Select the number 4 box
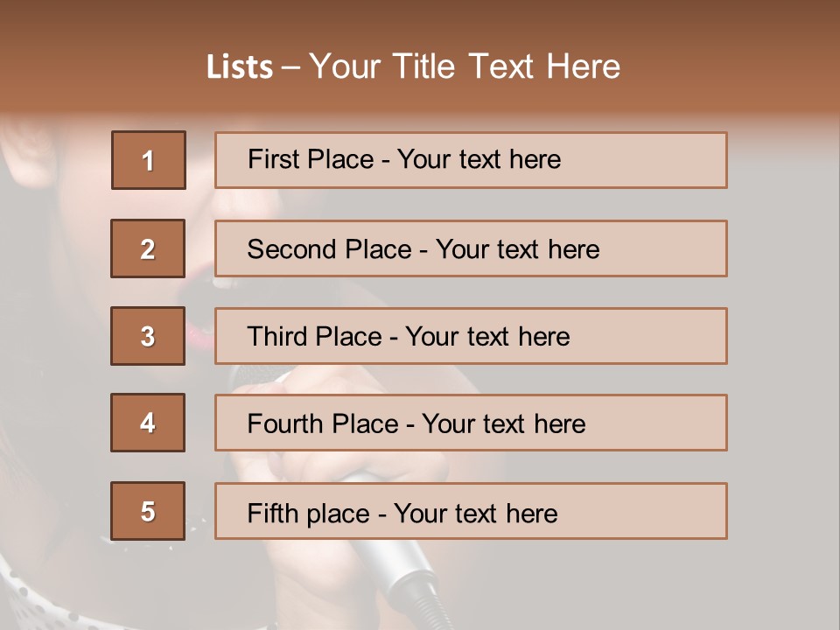840x630 pixels. [148, 423]
